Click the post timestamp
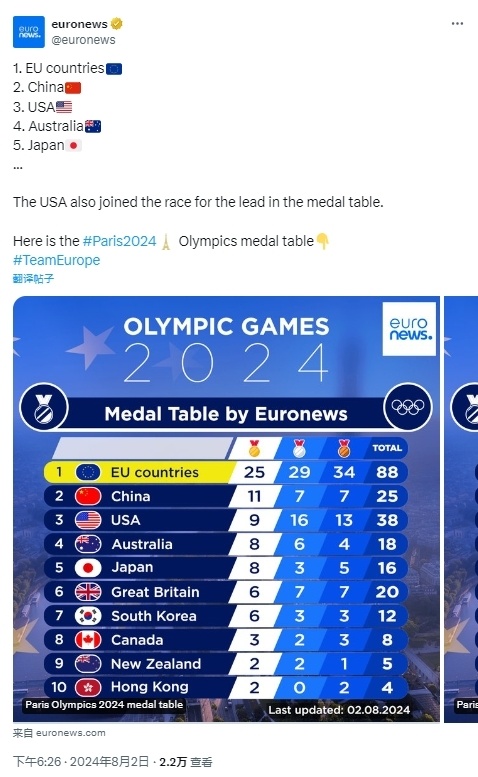Screen dimensions: 478x777 [x=81, y=762]
